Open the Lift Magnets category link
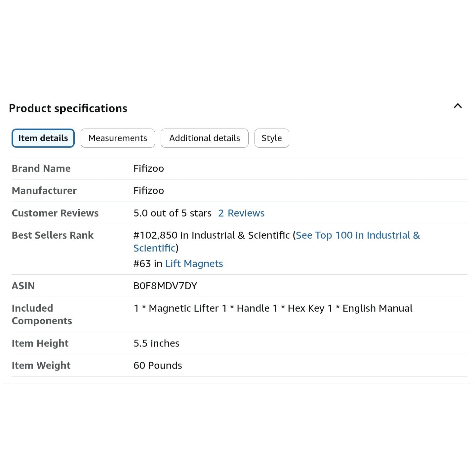 194,264
